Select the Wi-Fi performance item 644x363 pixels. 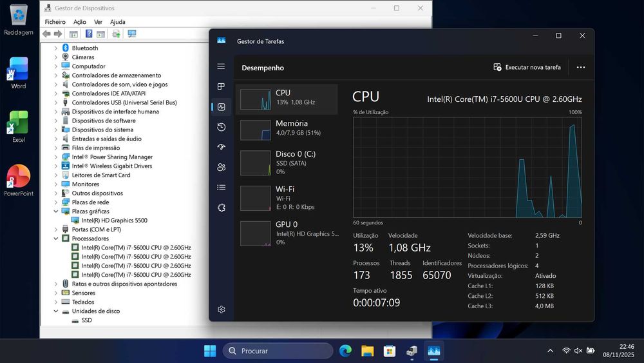point(287,198)
